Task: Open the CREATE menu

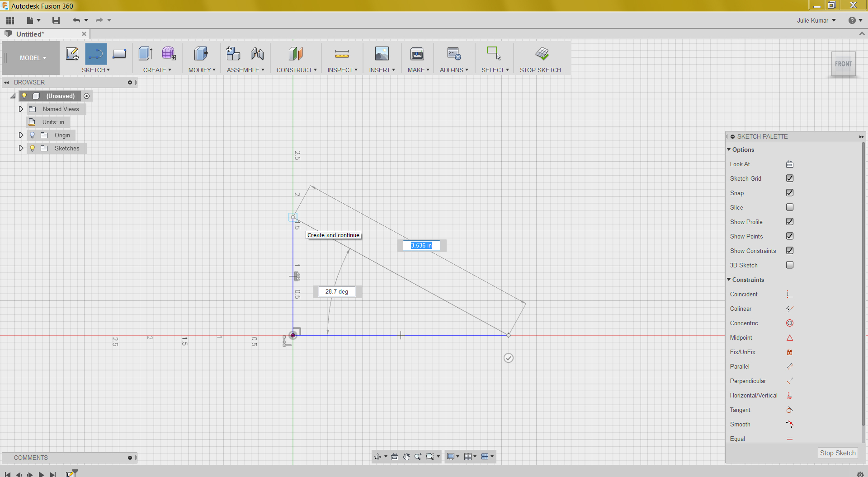Action: 157,70
